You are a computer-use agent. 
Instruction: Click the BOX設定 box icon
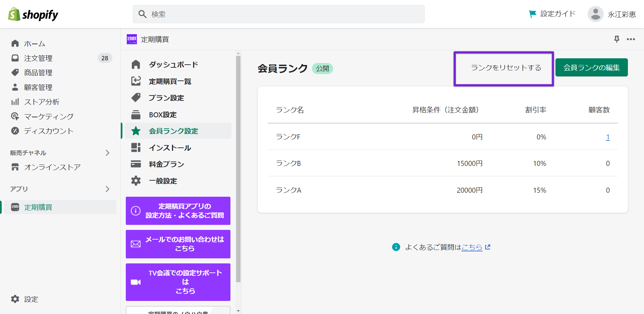point(136,115)
